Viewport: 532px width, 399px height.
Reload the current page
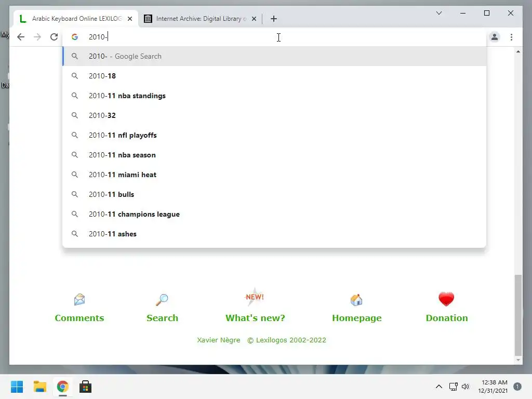tap(54, 37)
